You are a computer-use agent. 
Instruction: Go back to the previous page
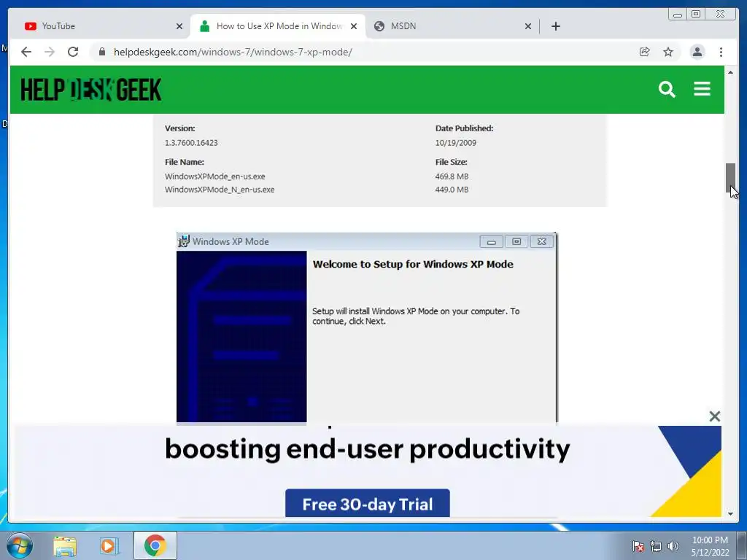[x=26, y=52]
